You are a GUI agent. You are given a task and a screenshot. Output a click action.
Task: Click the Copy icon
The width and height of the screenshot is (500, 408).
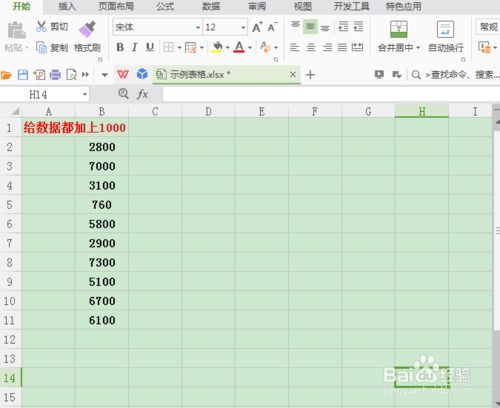pos(41,48)
